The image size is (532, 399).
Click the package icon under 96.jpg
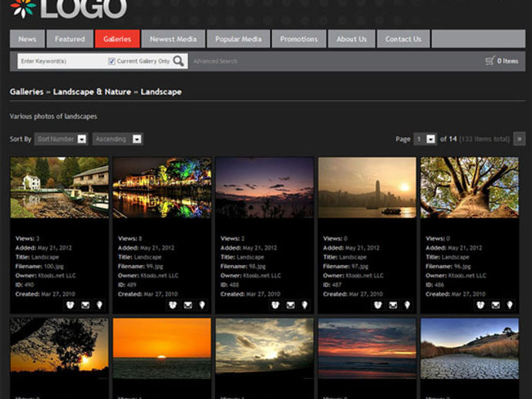(x=480, y=305)
